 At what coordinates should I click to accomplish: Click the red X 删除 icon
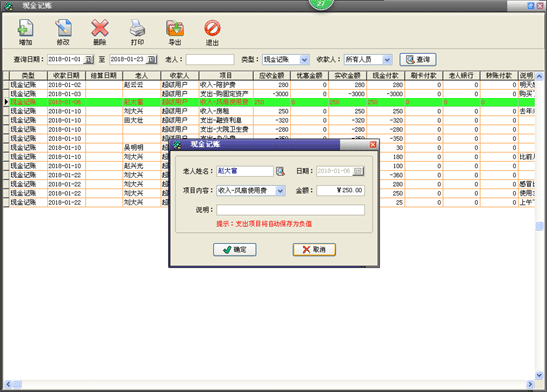click(100, 28)
